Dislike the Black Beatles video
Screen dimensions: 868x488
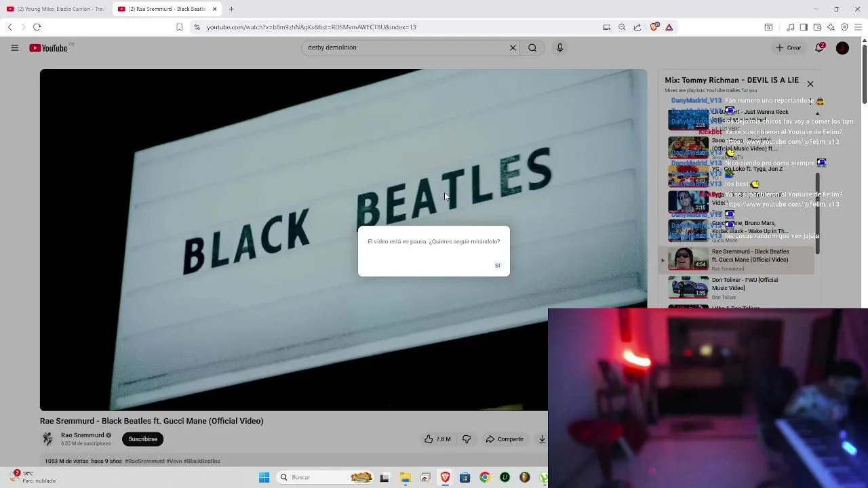(467, 439)
